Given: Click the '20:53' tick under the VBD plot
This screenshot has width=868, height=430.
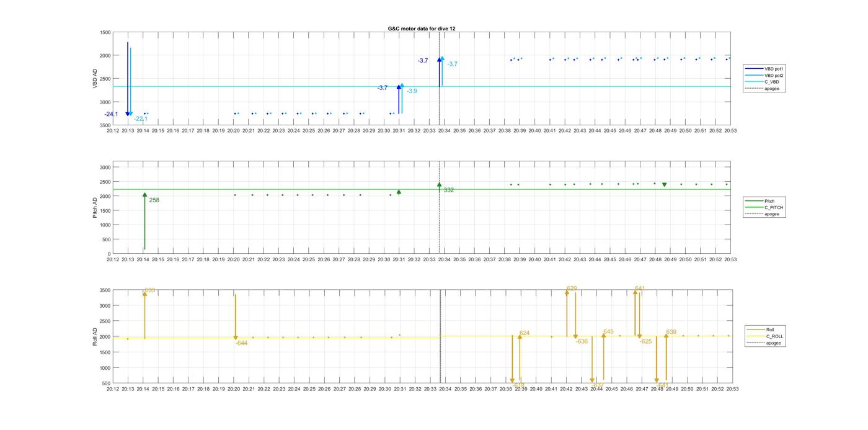Looking at the screenshot, I should click(x=731, y=131).
